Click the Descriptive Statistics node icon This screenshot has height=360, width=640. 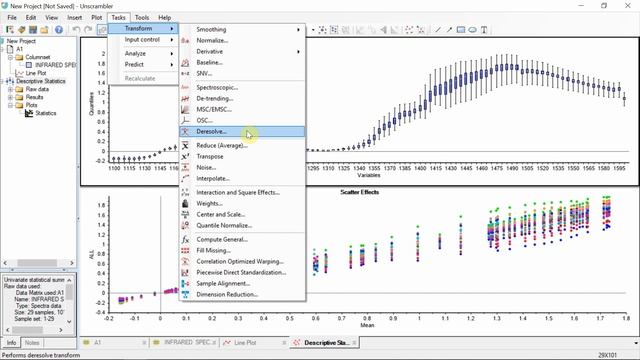click(10, 81)
